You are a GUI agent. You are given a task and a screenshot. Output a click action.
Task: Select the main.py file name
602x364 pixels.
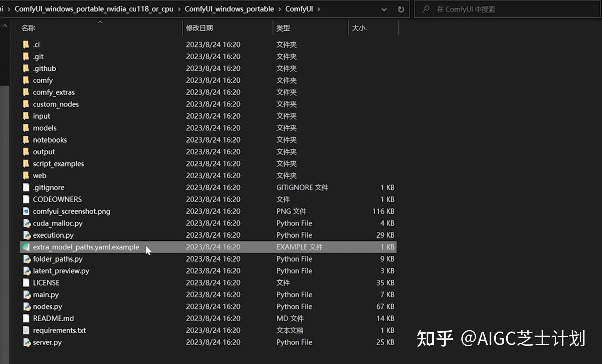click(x=46, y=295)
